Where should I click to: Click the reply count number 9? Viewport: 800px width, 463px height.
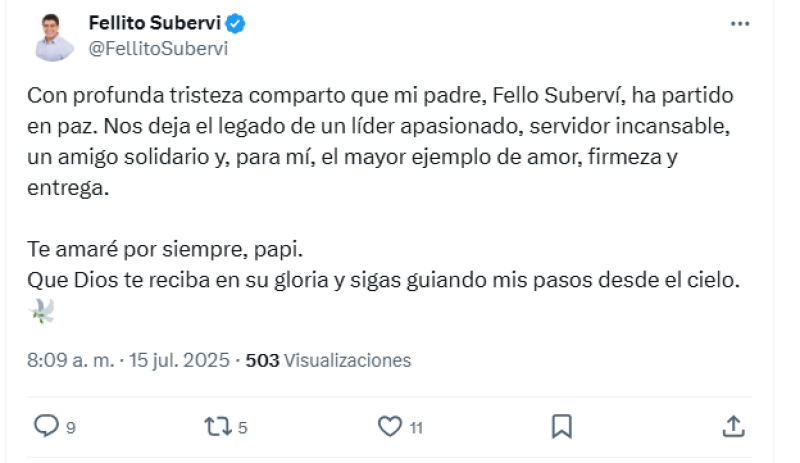click(x=70, y=428)
